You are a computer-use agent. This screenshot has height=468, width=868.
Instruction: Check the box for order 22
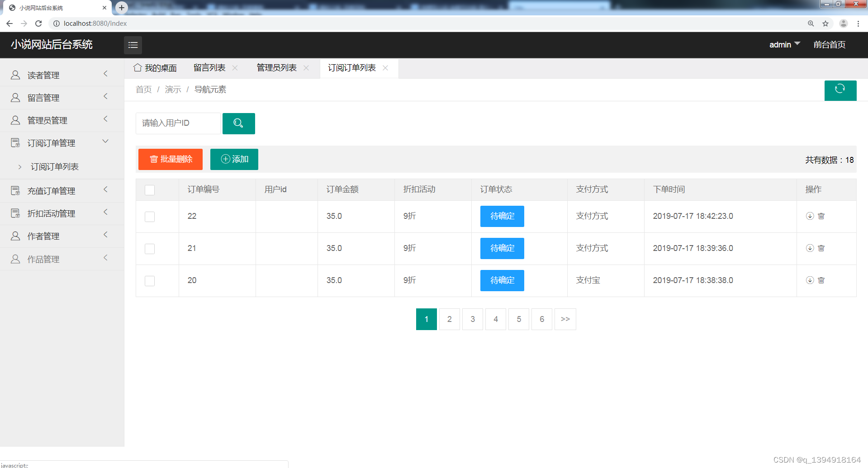tap(150, 217)
